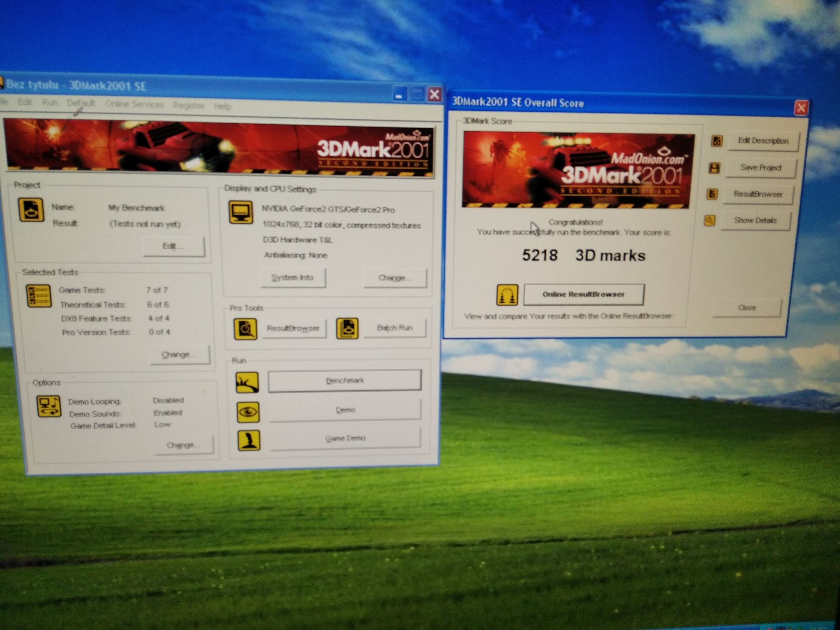Click the Edit button in Project section
This screenshot has width=840, height=630.
coord(174,246)
